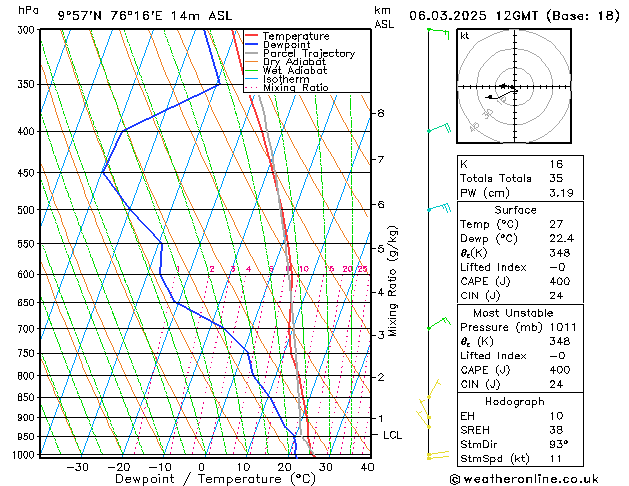Click the yellow wind barb at 850 hPa

pyautogui.click(x=433, y=389)
